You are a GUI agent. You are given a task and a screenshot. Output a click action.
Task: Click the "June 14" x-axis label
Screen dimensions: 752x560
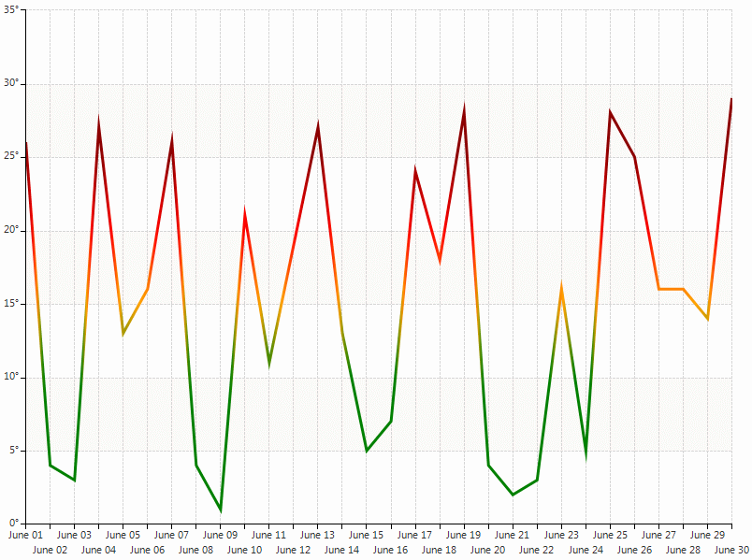[342, 550]
